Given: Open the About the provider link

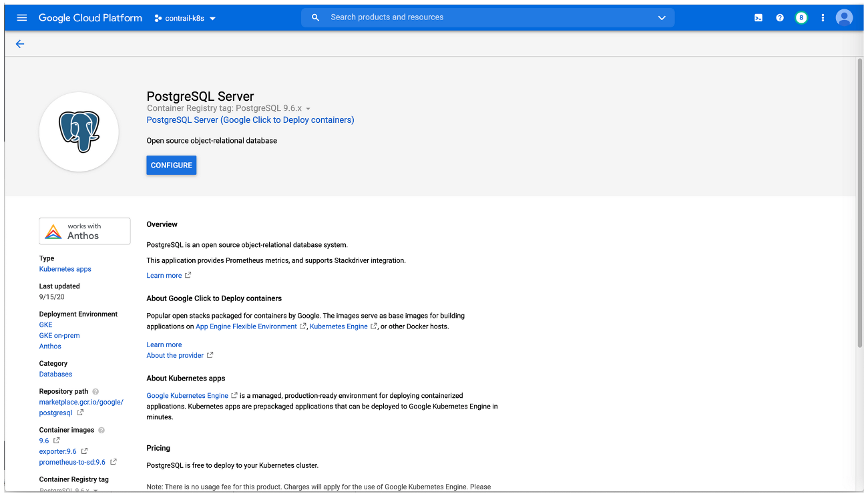Looking at the screenshot, I should tap(176, 356).
